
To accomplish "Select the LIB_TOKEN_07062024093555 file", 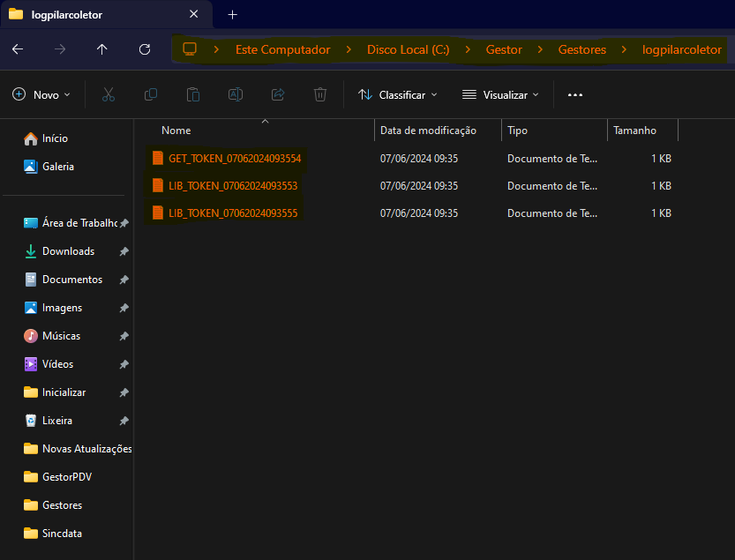I will [x=234, y=213].
